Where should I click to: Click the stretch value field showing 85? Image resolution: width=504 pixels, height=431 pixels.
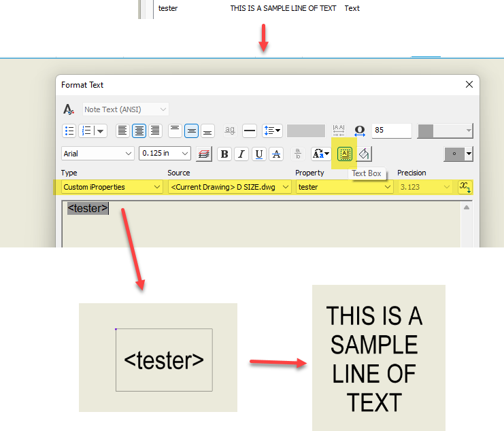click(391, 131)
